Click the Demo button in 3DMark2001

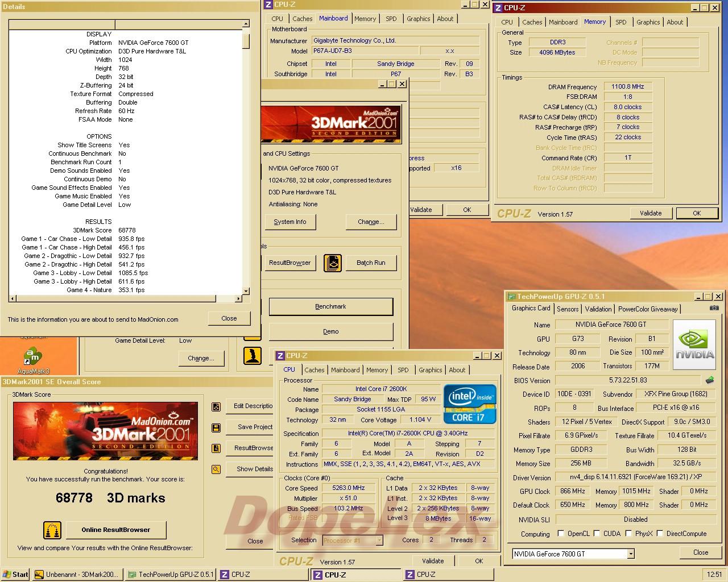[330, 332]
